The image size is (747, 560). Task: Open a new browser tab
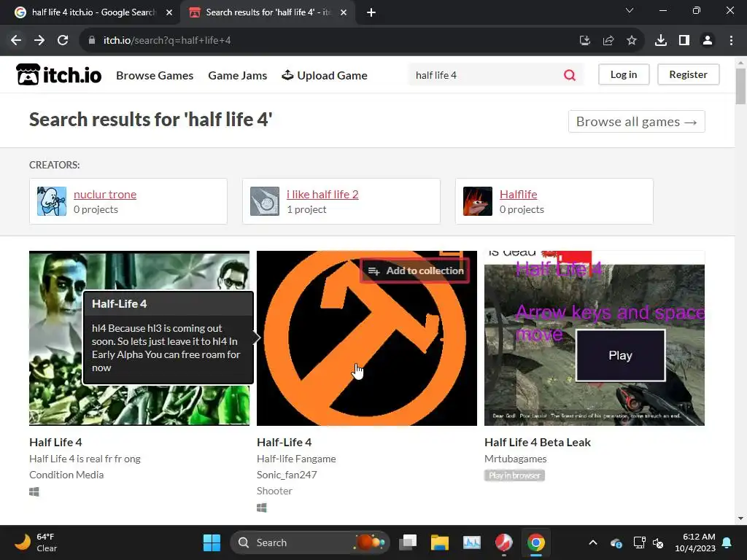(371, 12)
